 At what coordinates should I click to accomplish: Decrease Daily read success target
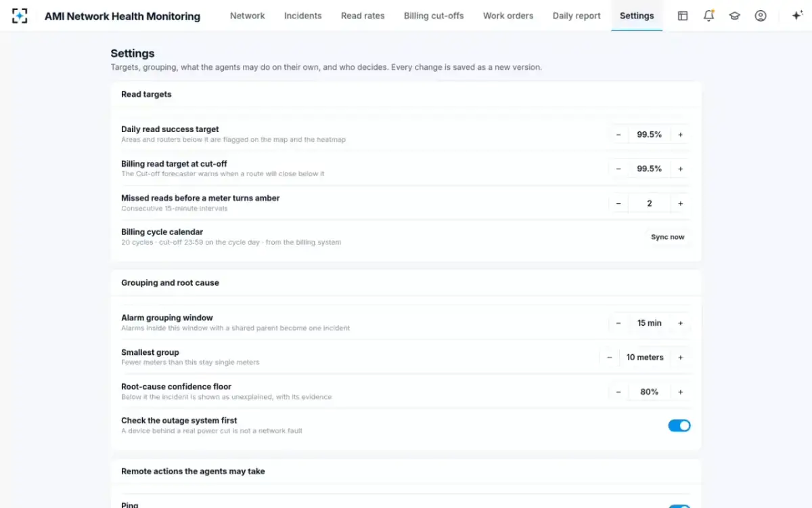[618, 135]
